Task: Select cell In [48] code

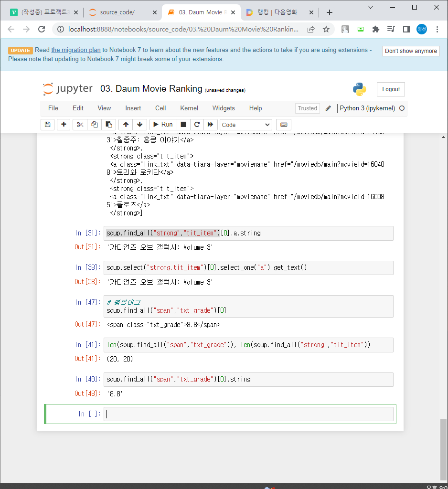Action: pos(248,380)
